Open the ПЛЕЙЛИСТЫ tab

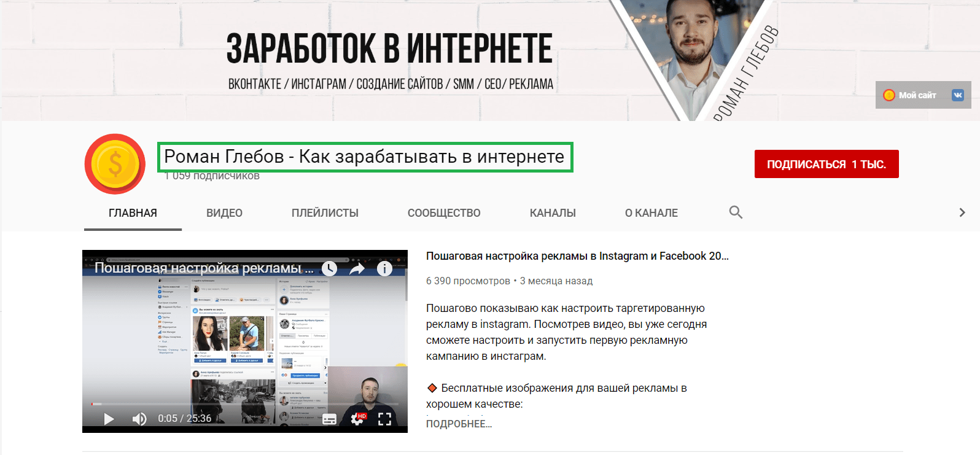(x=325, y=213)
